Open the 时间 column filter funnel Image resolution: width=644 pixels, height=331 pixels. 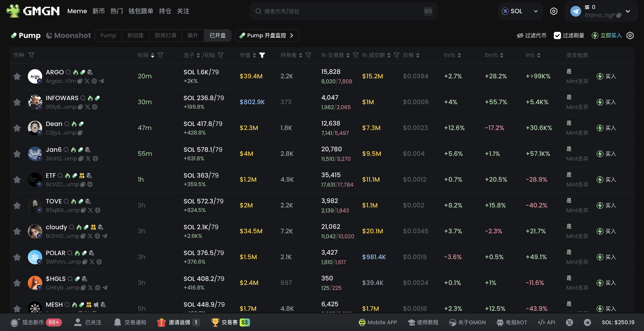[160, 55]
